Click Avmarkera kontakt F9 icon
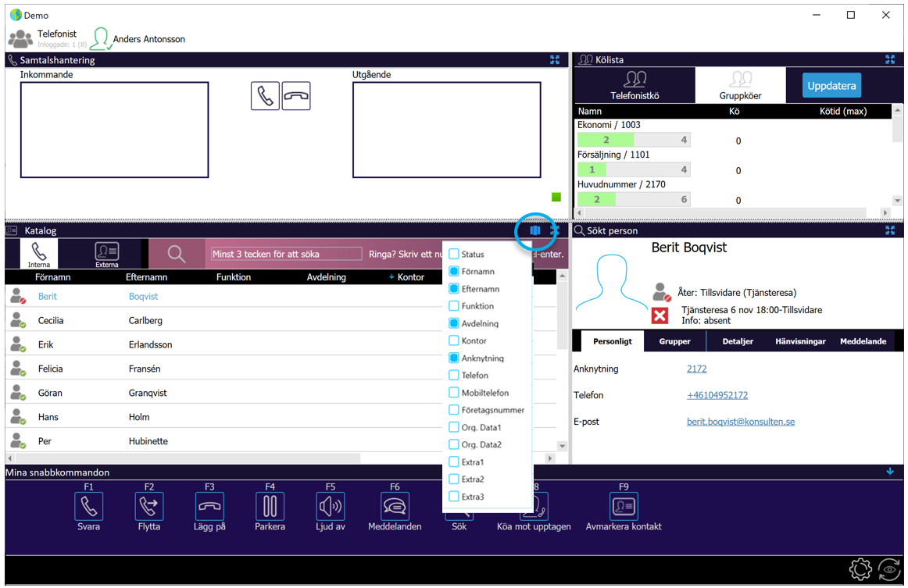This screenshot has height=588, width=908. pos(624,506)
